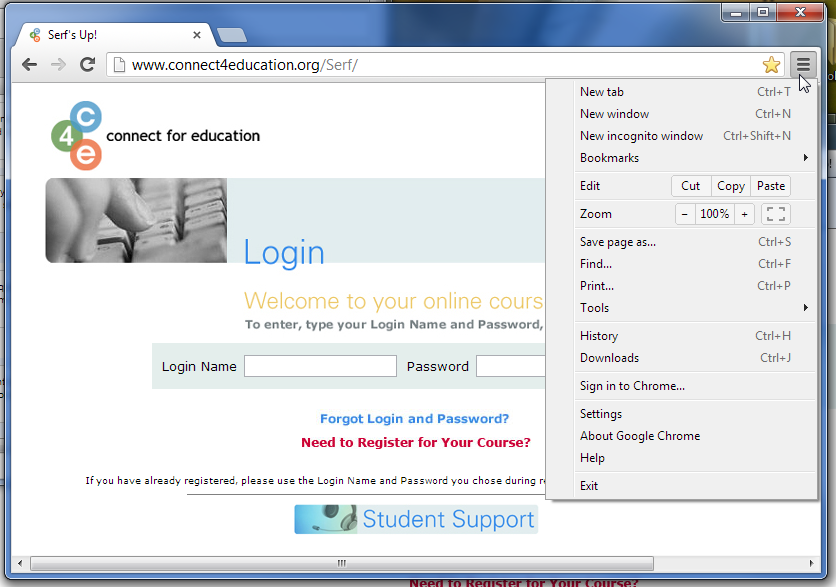Click the address bar URL
The image size is (836, 587).
pyautogui.click(x=245, y=65)
